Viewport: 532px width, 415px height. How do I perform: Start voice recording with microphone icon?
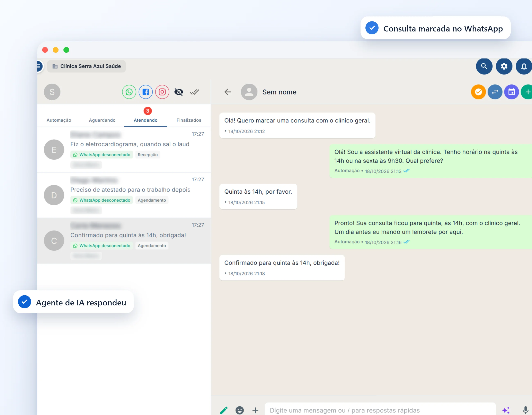click(525, 410)
